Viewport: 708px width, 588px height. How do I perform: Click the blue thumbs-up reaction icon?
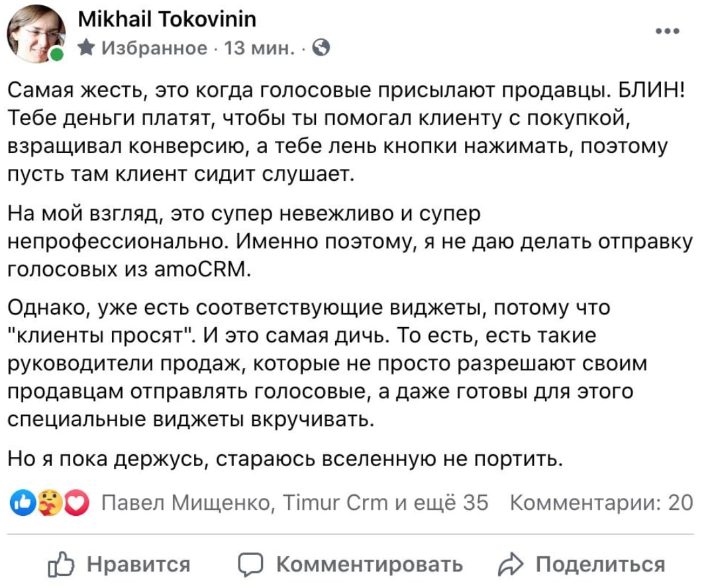pyautogui.click(x=21, y=503)
